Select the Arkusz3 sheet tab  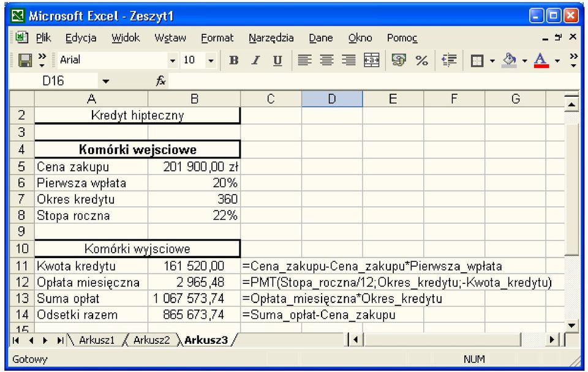206,340
